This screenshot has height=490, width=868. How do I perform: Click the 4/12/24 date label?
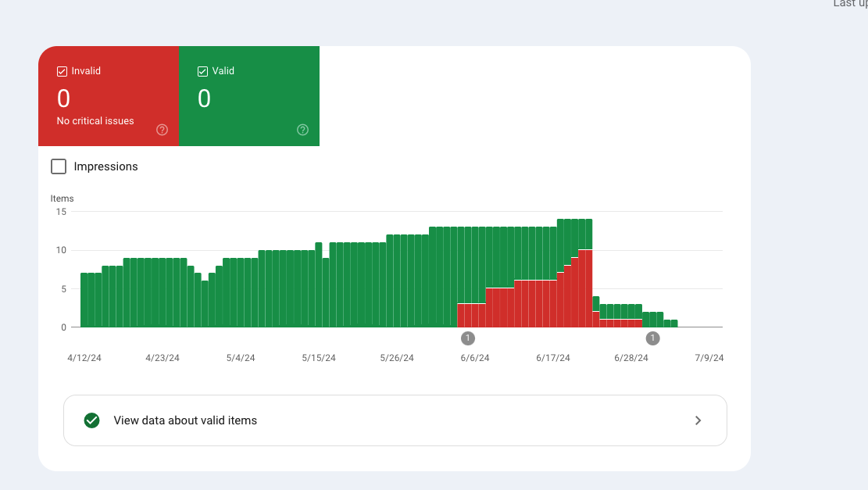(84, 358)
